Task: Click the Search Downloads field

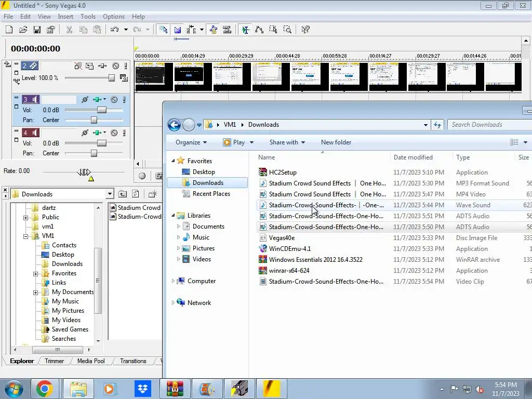Action: (x=489, y=125)
